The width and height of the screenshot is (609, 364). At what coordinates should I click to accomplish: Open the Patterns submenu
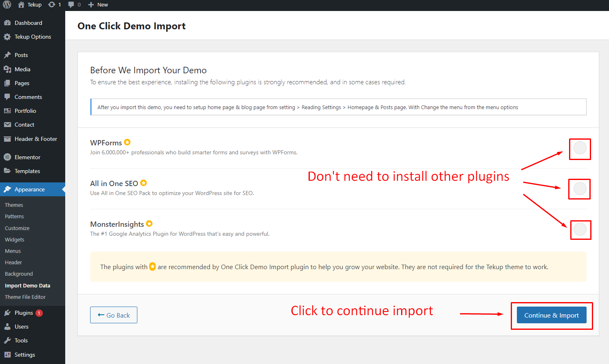(14, 216)
